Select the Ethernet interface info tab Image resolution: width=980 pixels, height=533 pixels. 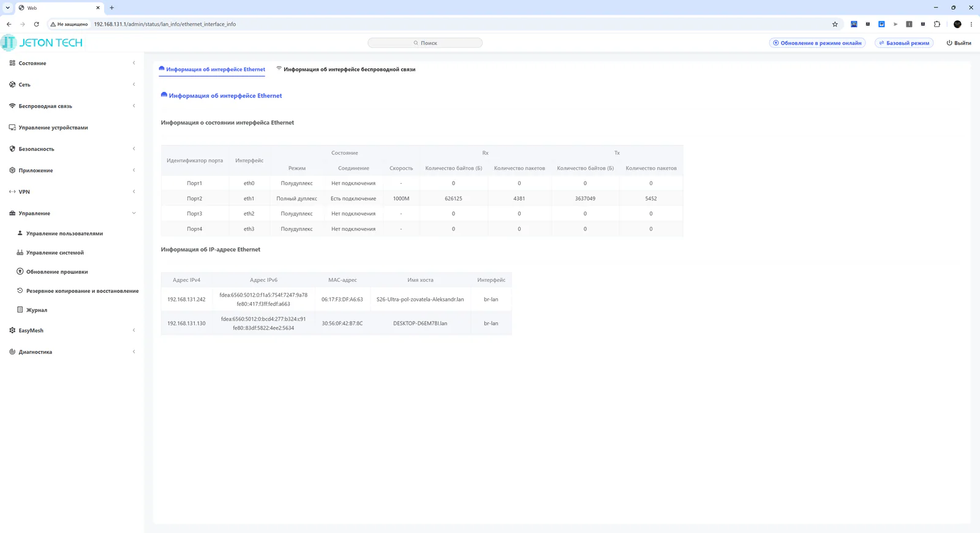tap(212, 69)
